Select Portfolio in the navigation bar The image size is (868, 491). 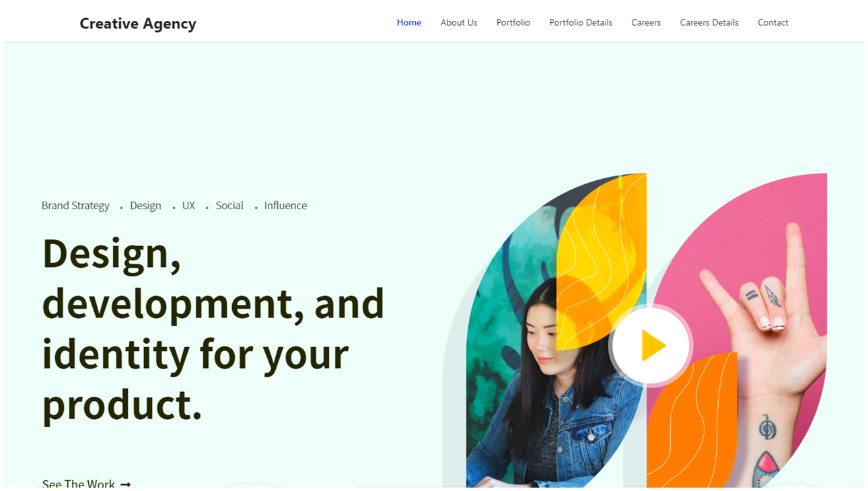pos(513,23)
